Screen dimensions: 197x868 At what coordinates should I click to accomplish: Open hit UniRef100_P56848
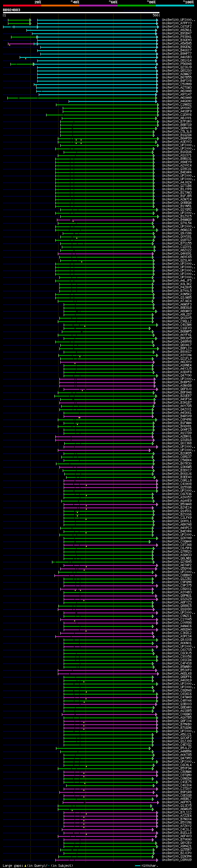177,64
